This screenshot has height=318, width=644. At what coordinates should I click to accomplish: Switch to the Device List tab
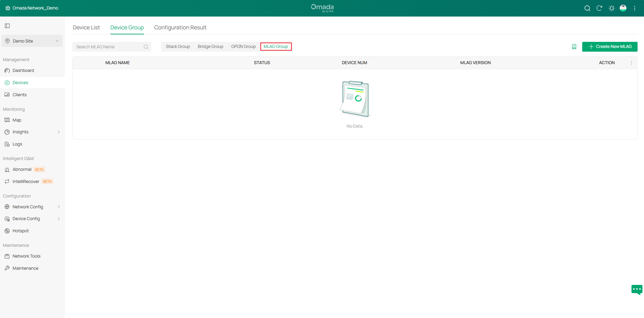[x=86, y=27]
